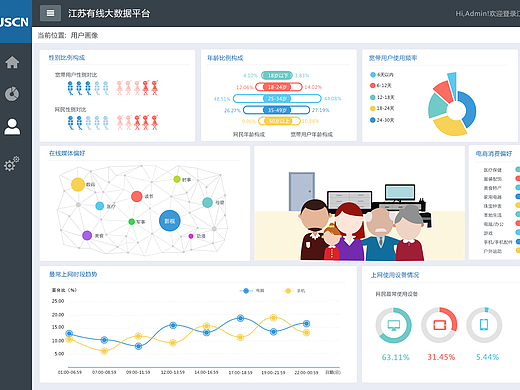Open the Home icon in the sidebar

click(12, 62)
